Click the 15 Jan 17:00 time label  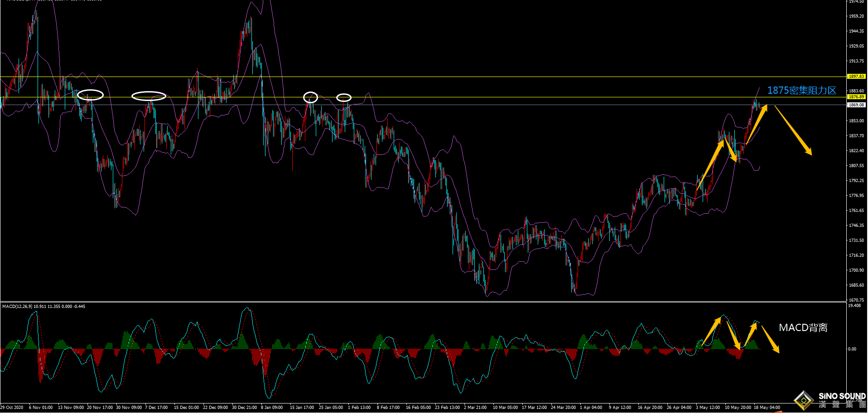302,408
